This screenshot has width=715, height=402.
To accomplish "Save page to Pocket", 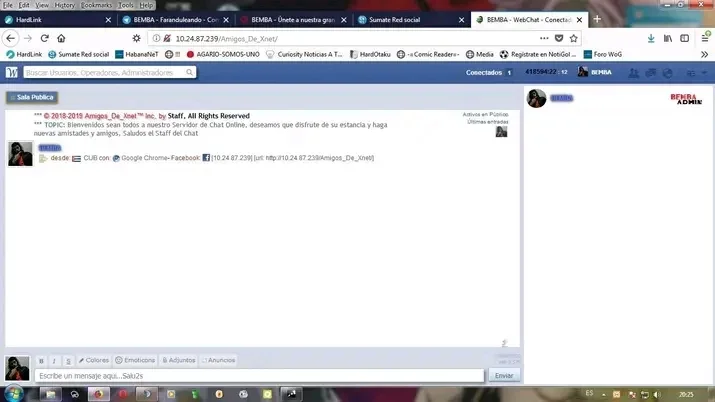I will (x=559, y=38).
